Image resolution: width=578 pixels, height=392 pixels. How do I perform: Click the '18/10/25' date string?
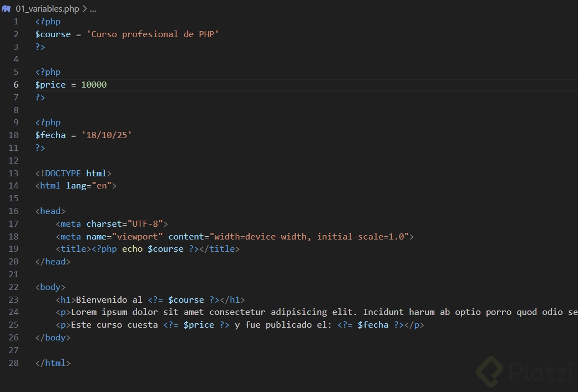107,135
